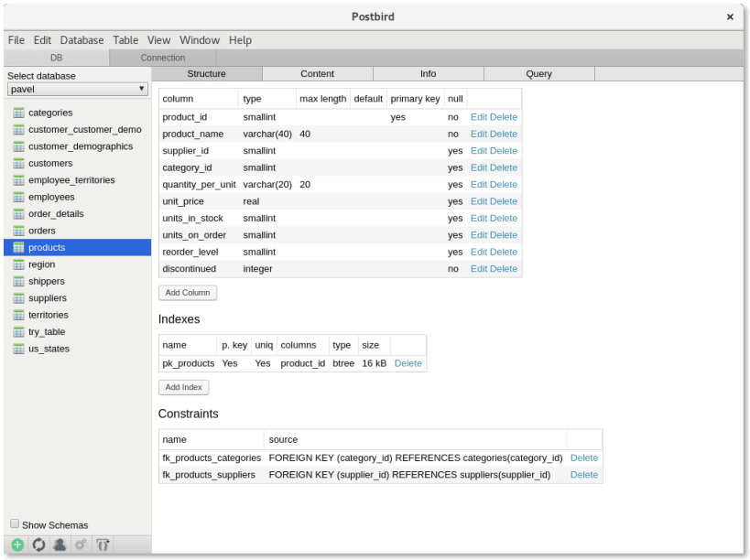Click table icon beside customers

[x=18, y=164]
